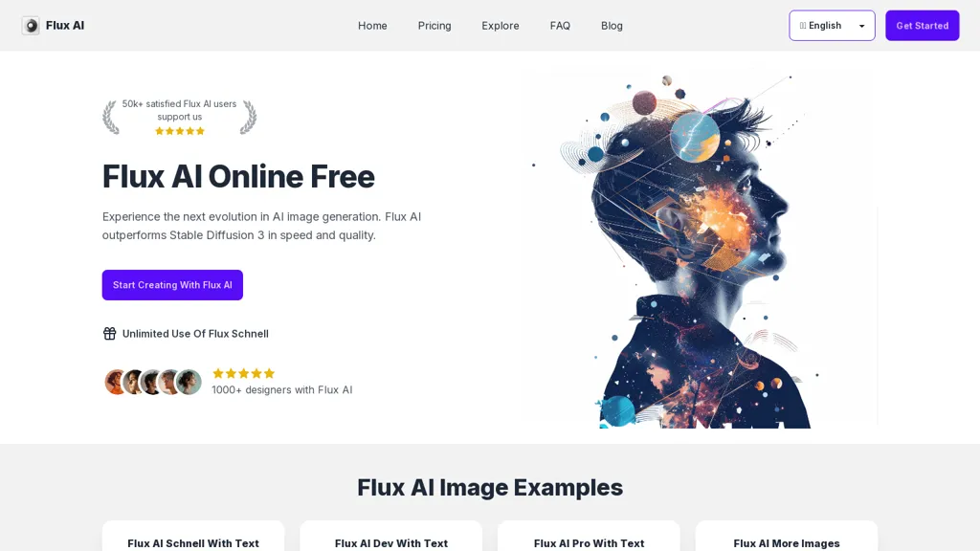980x551 pixels.
Task: Click the Get Started button
Action: coord(923,26)
